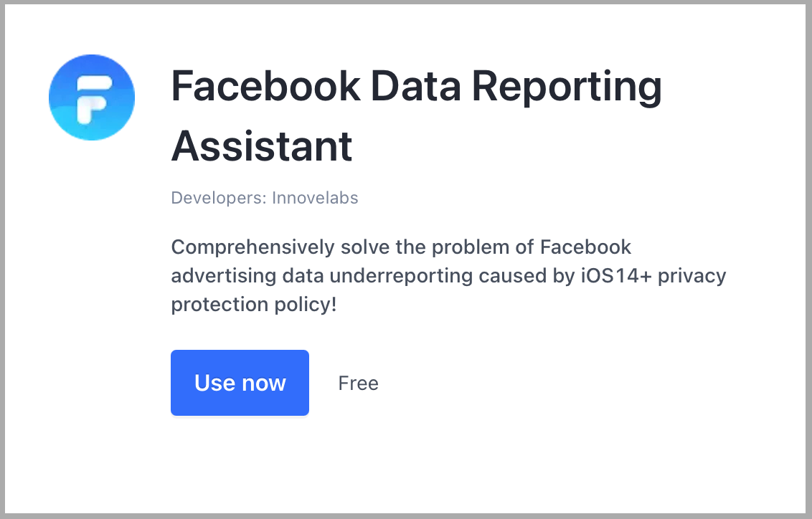
Task: Click the word Assistant in the title
Action: 262,146
